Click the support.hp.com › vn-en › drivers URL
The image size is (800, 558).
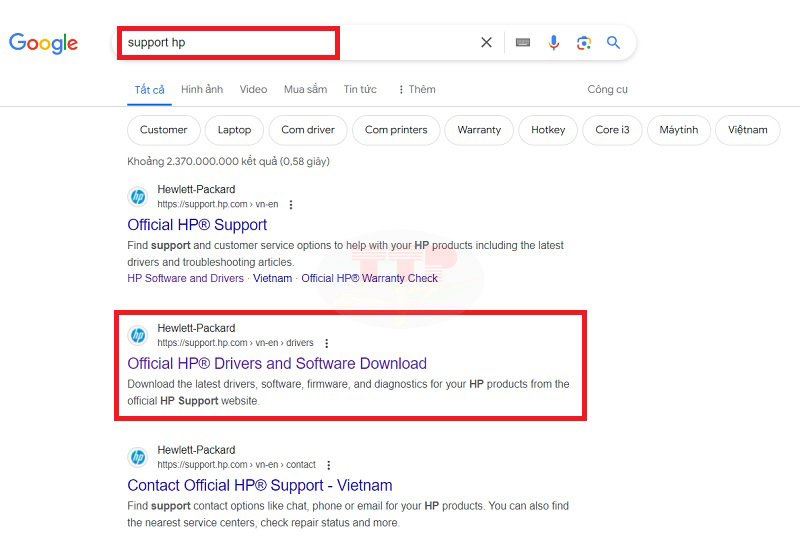point(235,343)
